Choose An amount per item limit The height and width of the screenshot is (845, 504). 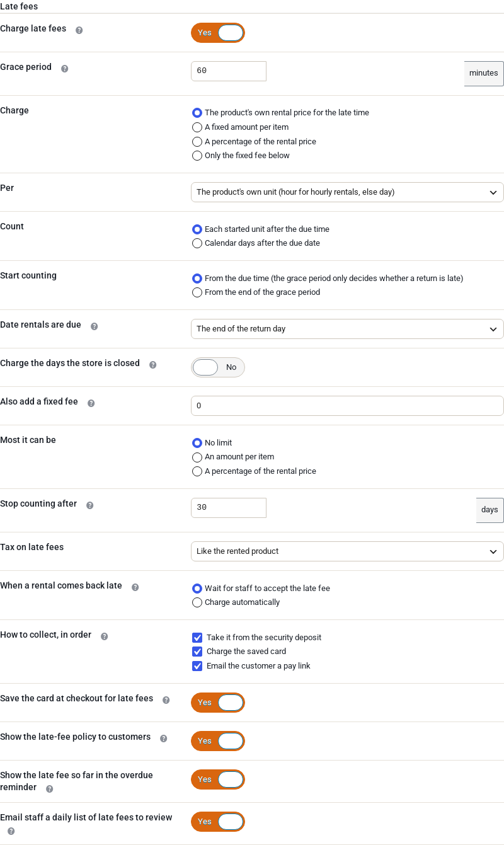[x=197, y=457]
